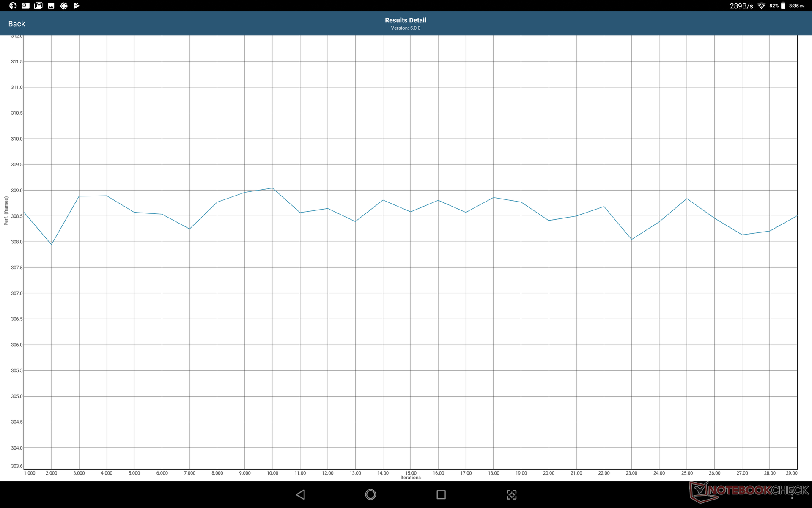Viewport: 812px width, 508px height.
Task: Tap the 8:35 PM clock
Action: [x=796, y=6]
